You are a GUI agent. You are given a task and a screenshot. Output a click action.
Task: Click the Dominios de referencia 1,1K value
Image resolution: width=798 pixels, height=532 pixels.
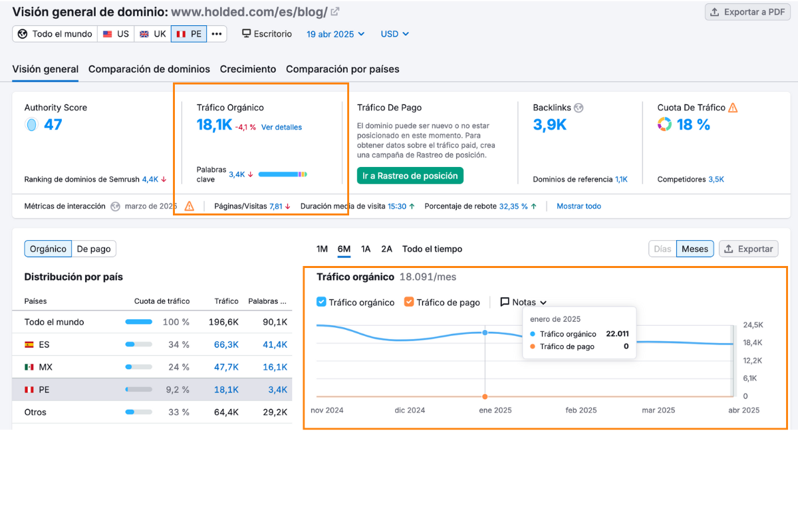click(x=621, y=180)
